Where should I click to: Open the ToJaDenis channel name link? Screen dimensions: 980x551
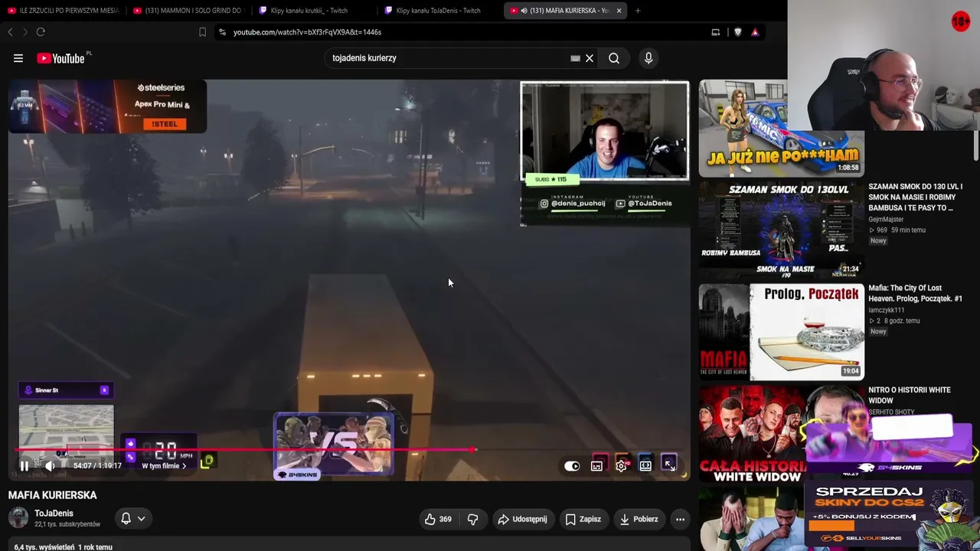[x=54, y=514]
